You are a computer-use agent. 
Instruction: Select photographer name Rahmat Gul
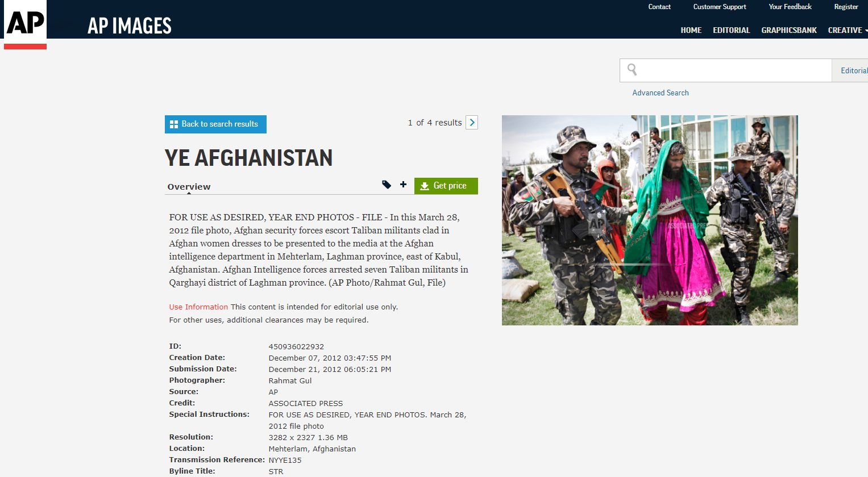[x=290, y=380]
